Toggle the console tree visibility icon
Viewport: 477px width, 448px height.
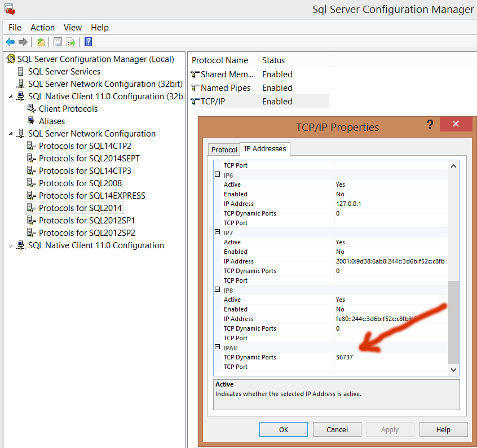(41, 42)
